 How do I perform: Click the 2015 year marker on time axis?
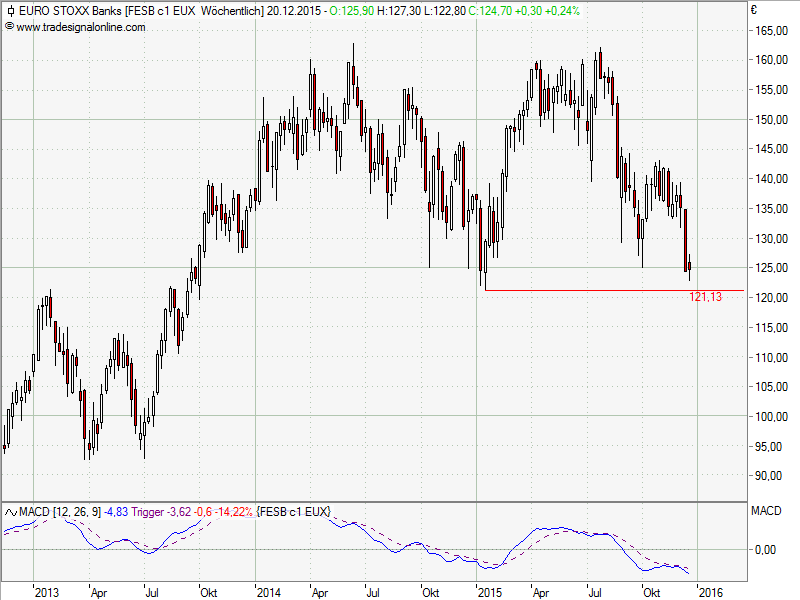490,592
